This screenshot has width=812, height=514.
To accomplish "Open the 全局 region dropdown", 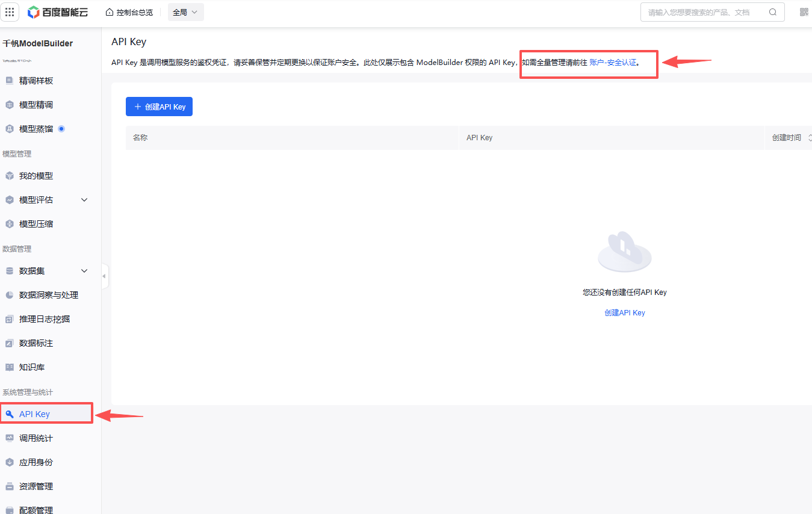I will pos(185,12).
